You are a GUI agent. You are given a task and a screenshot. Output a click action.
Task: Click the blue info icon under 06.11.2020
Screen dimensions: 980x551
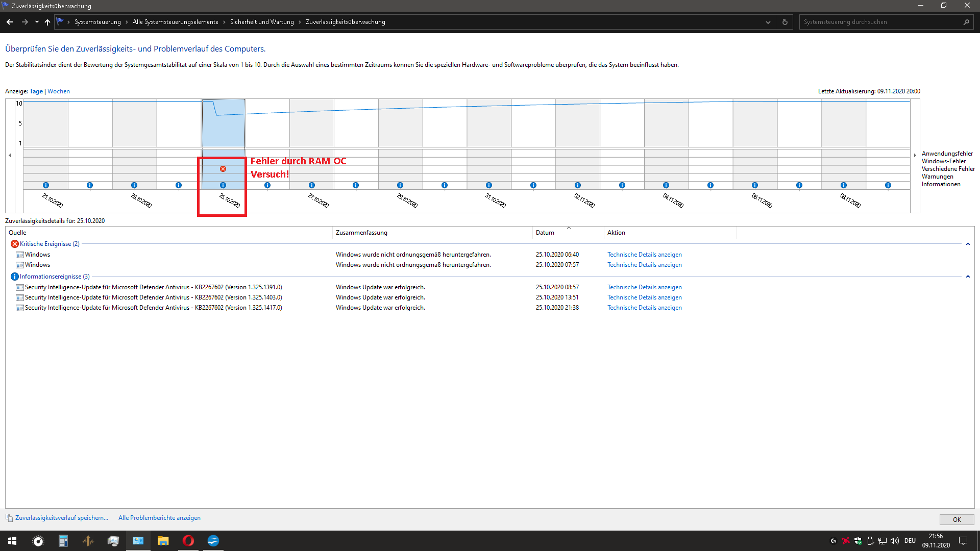click(x=755, y=185)
